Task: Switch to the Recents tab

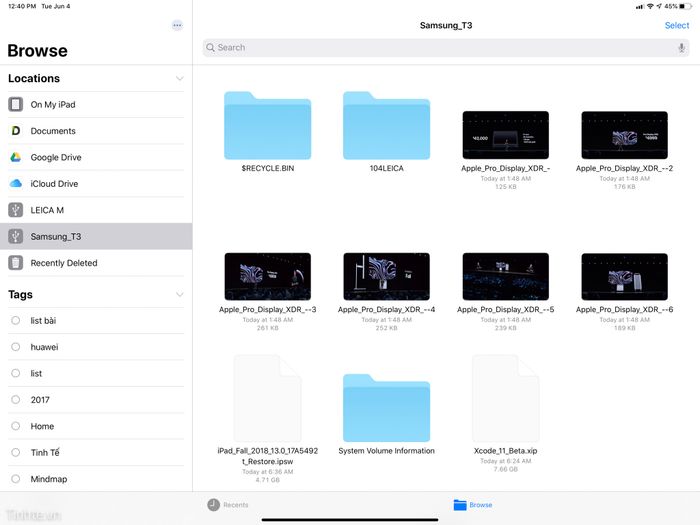Action: tap(228, 505)
